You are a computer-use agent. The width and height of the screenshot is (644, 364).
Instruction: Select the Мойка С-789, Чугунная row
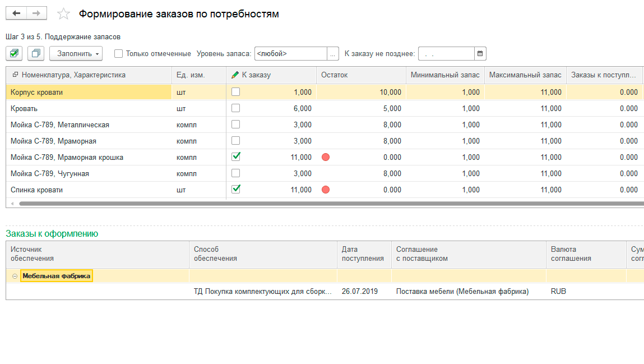point(50,173)
